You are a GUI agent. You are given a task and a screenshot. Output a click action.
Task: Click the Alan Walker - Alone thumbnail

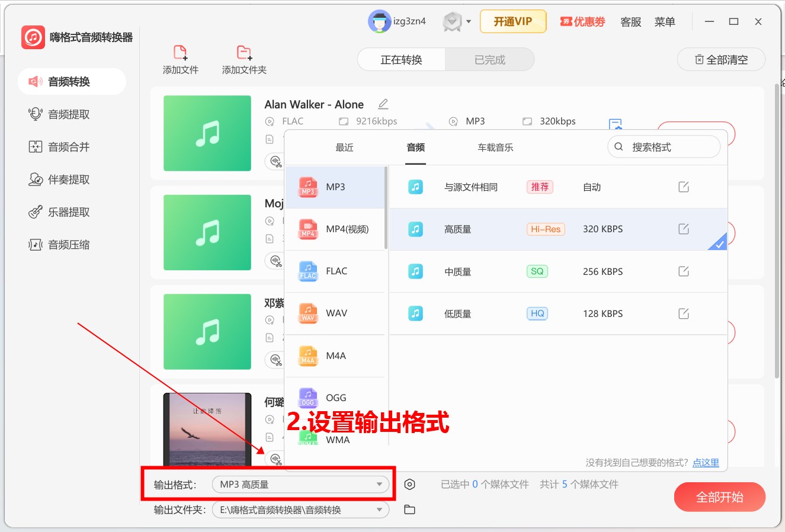207,133
